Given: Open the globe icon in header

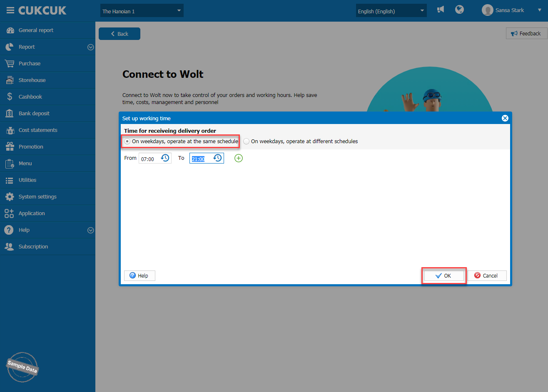Looking at the screenshot, I should tap(460, 10).
